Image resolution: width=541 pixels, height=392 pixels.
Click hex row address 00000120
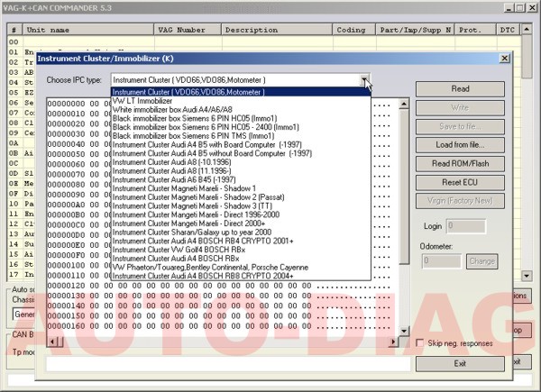pos(66,286)
